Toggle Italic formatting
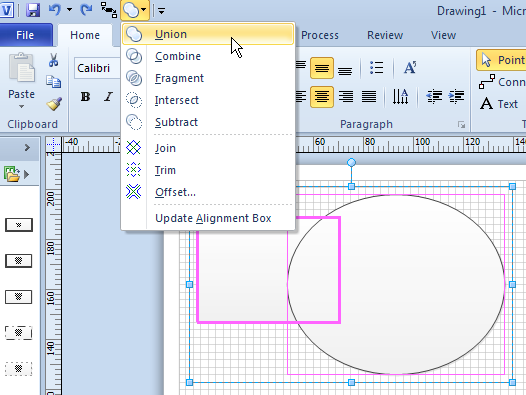The image size is (526, 395). point(108,97)
